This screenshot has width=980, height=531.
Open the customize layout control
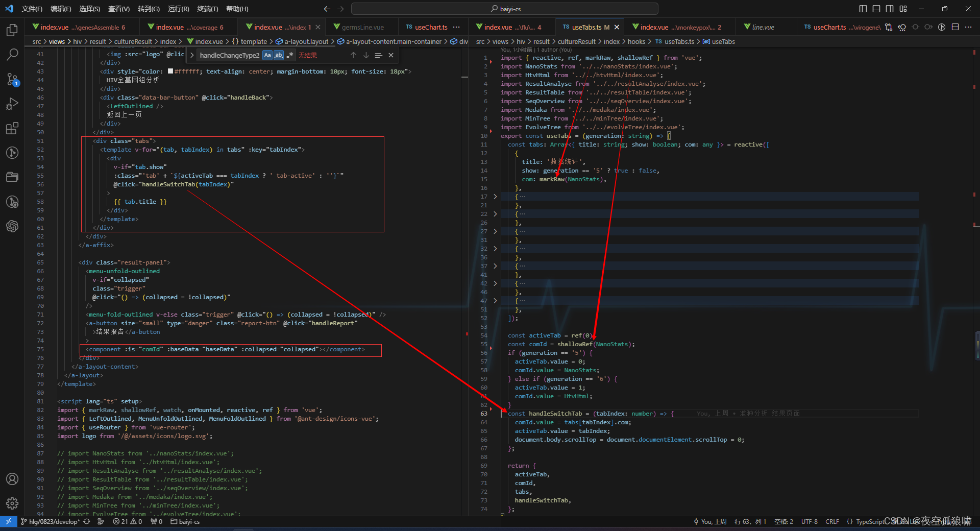coord(903,9)
